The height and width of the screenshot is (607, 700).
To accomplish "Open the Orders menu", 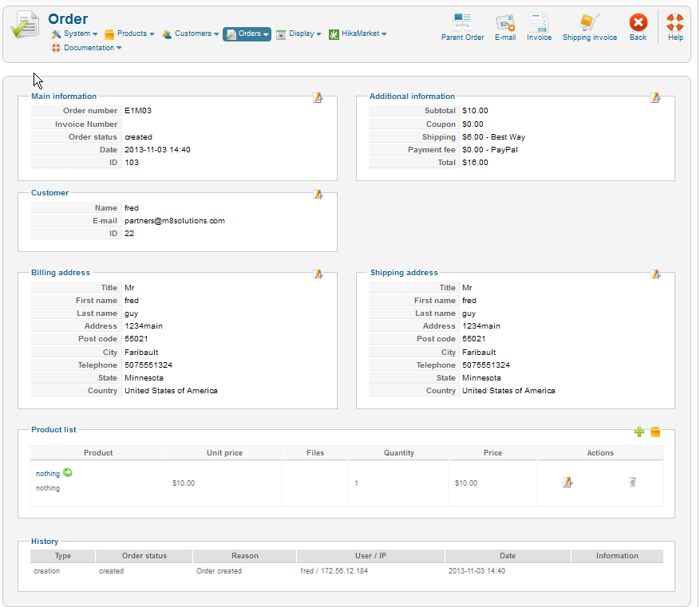I will (x=247, y=34).
